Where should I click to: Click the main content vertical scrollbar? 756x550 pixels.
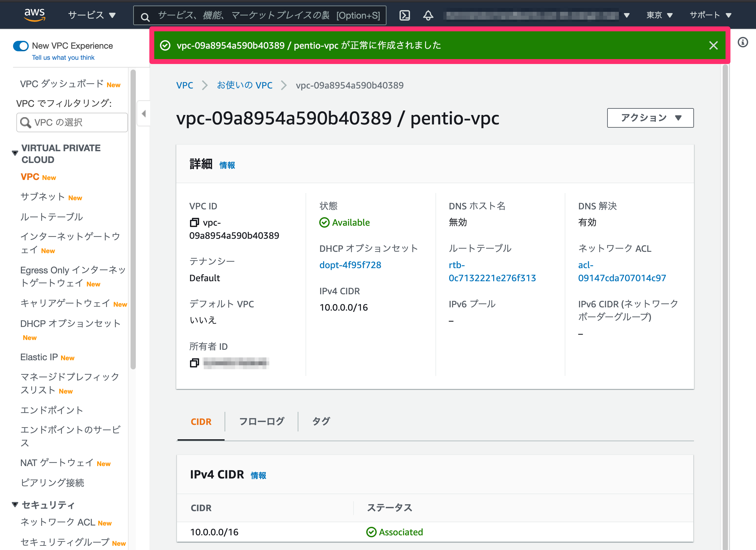[725, 307]
